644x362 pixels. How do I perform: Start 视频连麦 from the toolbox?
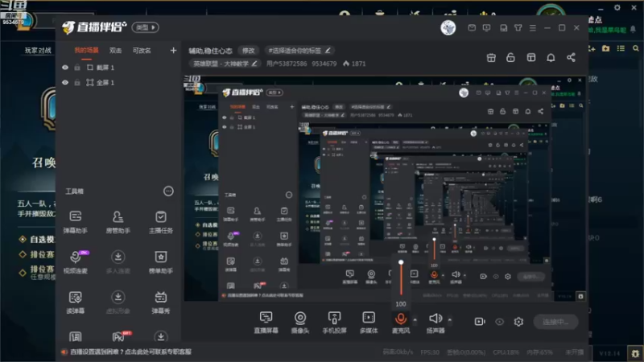pos(75,262)
